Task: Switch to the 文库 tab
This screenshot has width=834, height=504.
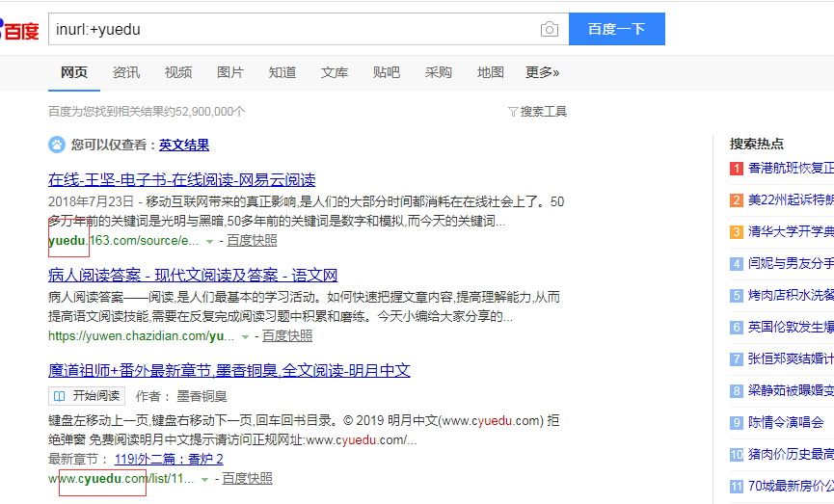Action: (335, 72)
